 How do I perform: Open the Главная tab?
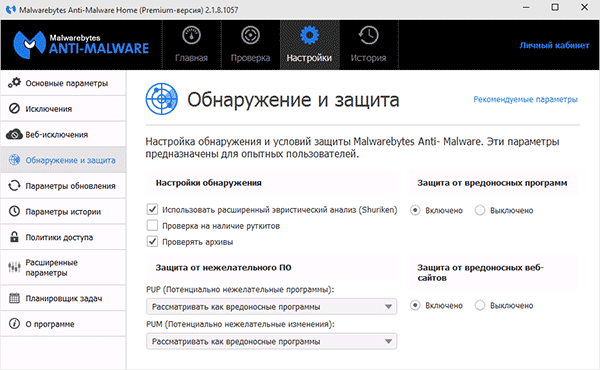[191, 45]
